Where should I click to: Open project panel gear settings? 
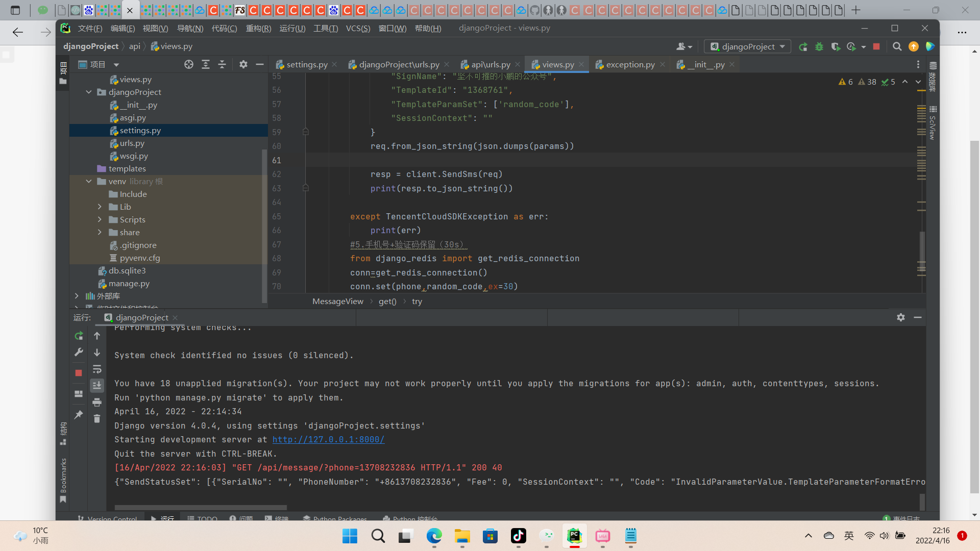243,64
